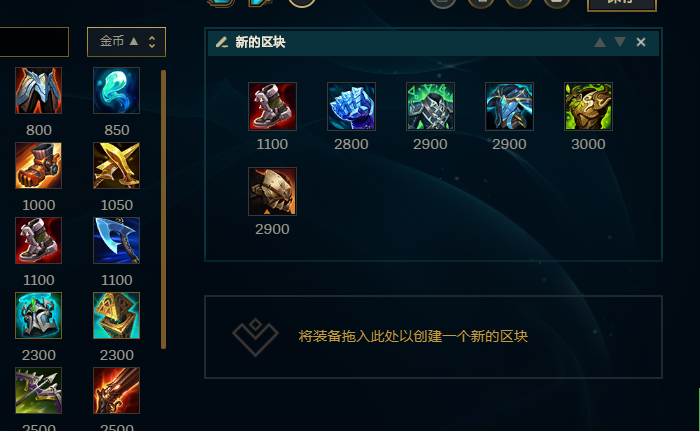Delete the 新的区块 block with X

[641, 42]
